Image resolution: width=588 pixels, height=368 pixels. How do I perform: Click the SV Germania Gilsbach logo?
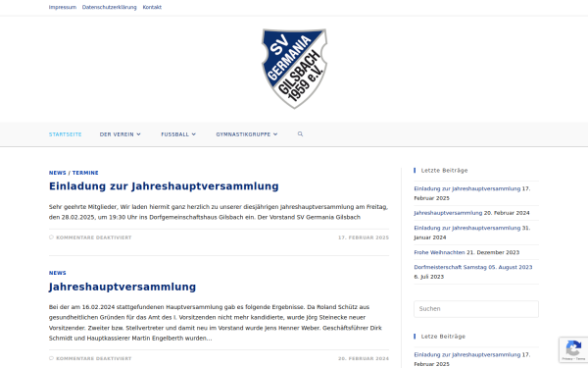(x=294, y=69)
